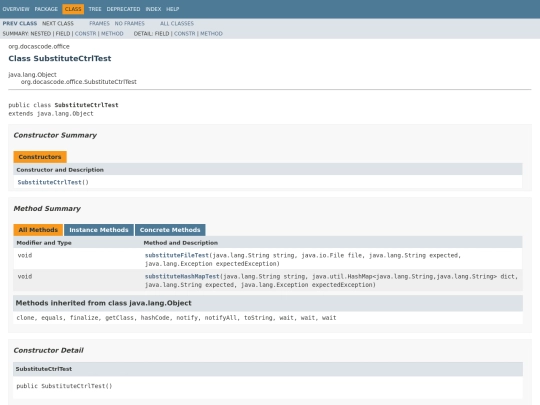This screenshot has height=405, width=540.
Task: Go to the Package navigation item
Action: pyautogui.click(x=46, y=9)
